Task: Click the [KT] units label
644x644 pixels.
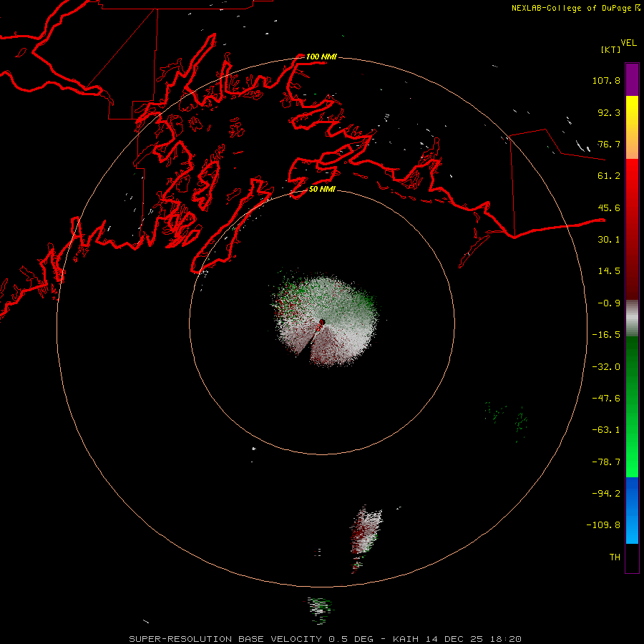Action: (611, 49)
